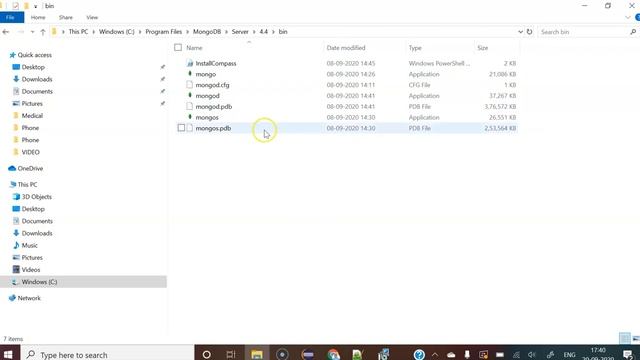This screenshot has width=640, height=360.
Task: Open recent locations dropdown arrow
Action: point(32,32)
